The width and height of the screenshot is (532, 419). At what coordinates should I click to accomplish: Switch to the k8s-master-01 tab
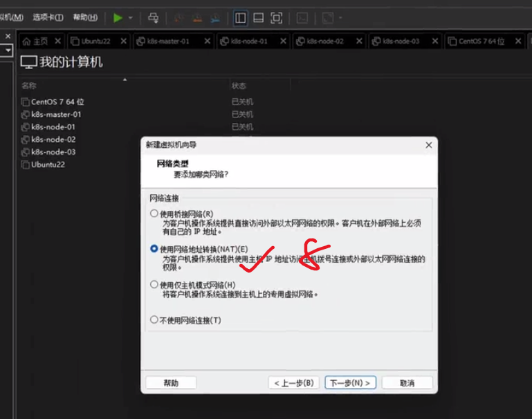[167, 41]
